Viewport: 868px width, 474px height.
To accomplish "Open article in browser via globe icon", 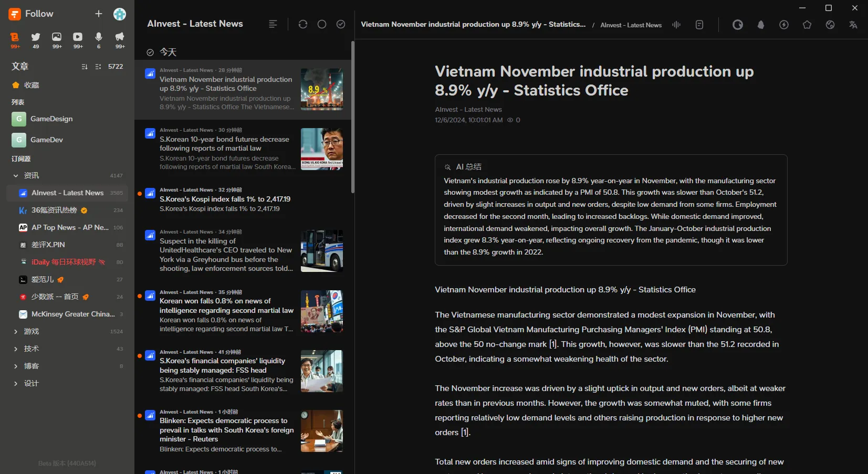I will click(830, 25).
